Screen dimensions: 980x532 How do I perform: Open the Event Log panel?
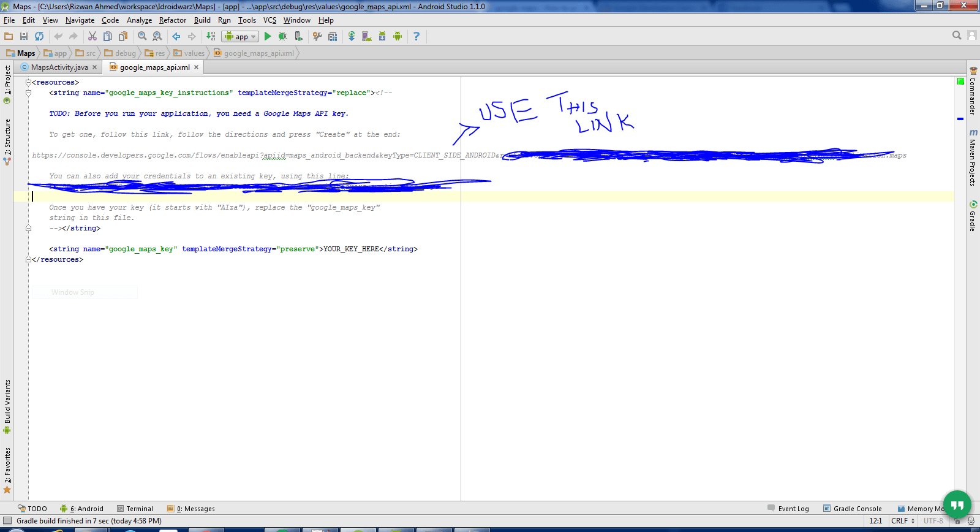point(788,509)
